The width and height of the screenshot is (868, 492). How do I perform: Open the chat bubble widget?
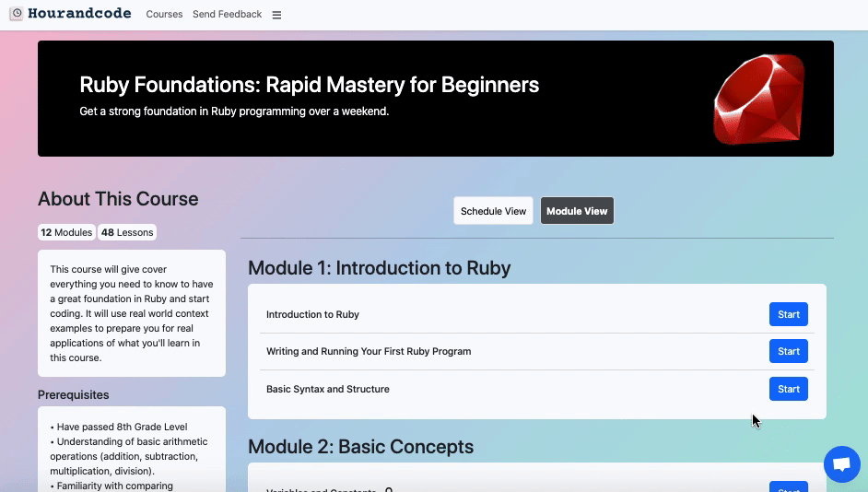point(840,464)
